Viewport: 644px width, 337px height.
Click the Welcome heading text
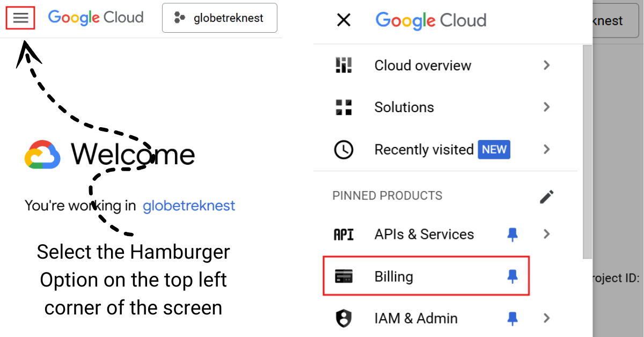133,155
